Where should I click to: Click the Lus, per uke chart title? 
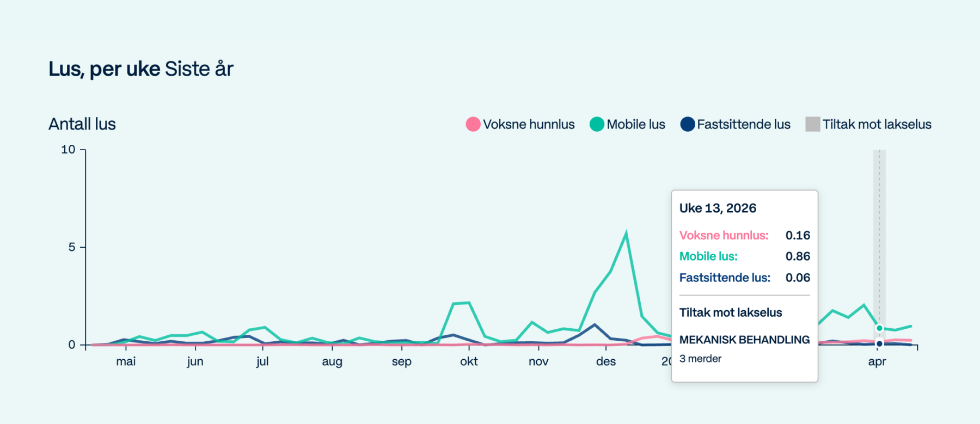point(105,69)
